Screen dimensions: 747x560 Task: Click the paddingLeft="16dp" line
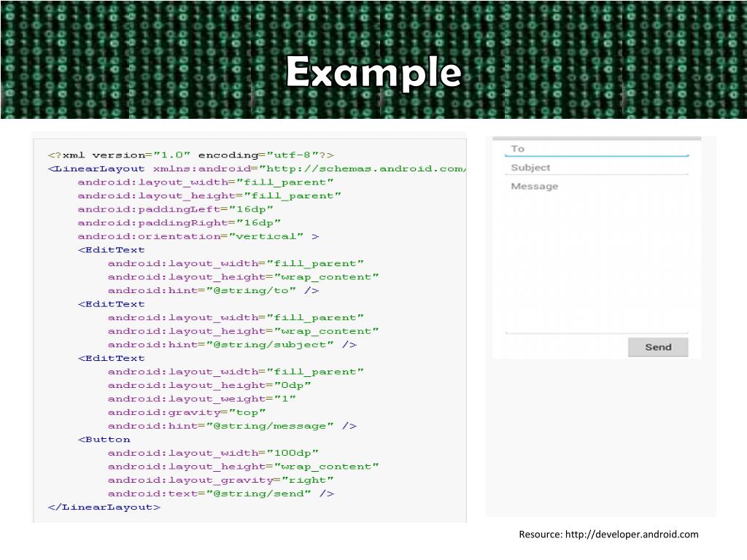(x=175, y=209)
